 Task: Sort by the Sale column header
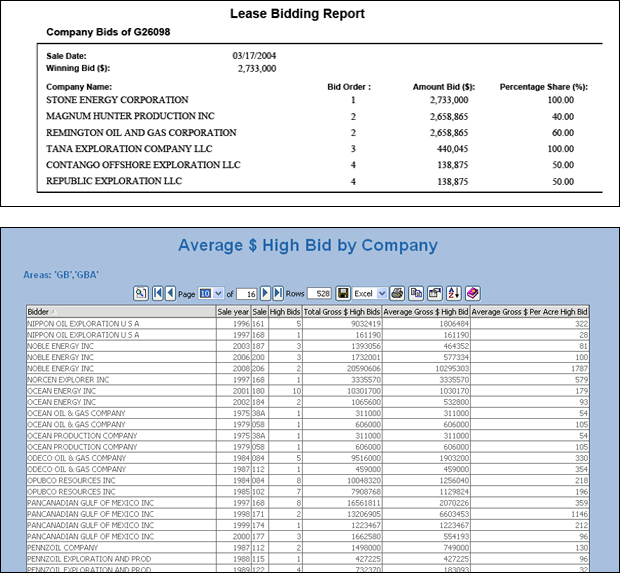[x=259, y=312]
